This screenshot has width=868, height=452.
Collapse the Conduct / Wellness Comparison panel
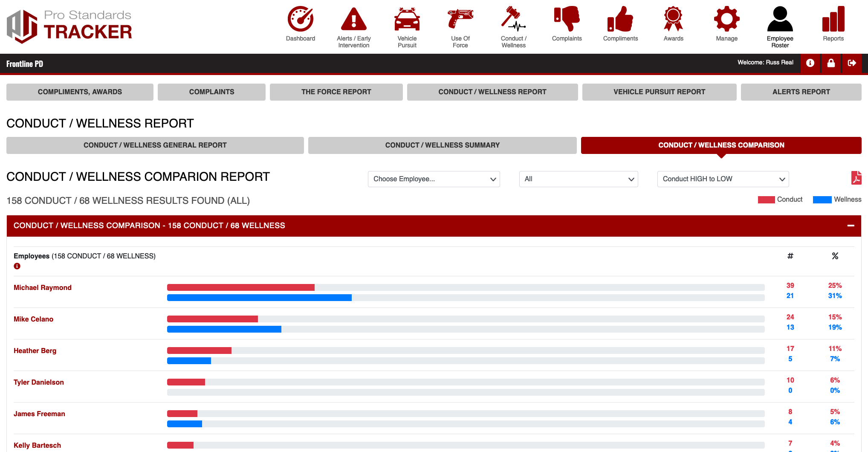(x=851, y=226)
